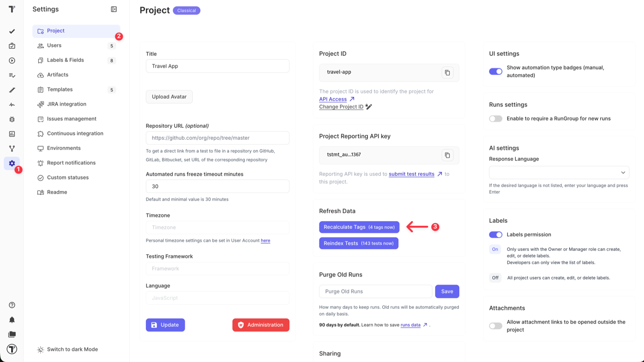Enable require a RunGroup for new runs
The image size is (644, 362).
(496, 119)
